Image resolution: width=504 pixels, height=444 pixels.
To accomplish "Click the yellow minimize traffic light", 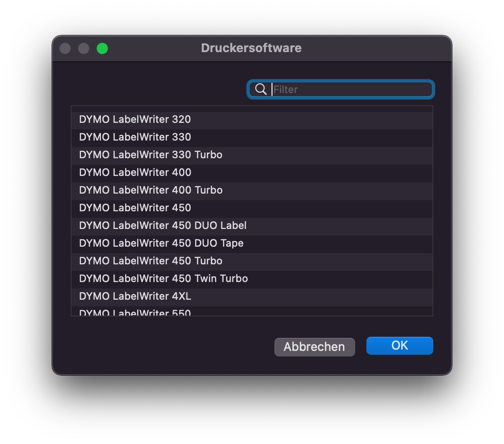I will [83, 48].
